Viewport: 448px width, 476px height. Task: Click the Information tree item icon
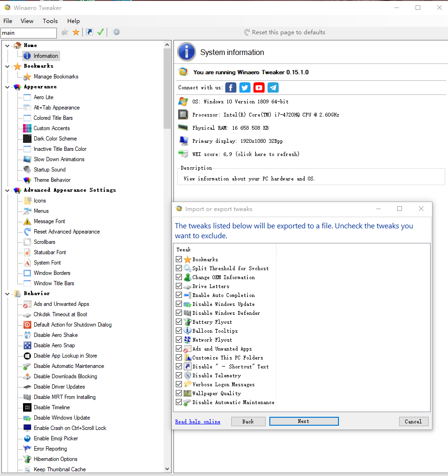coord(27,56)
